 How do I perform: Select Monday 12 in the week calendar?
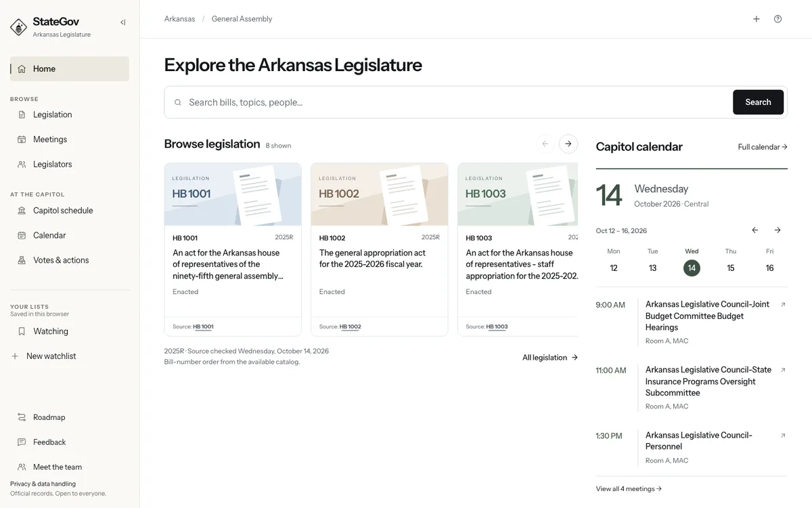614,261
